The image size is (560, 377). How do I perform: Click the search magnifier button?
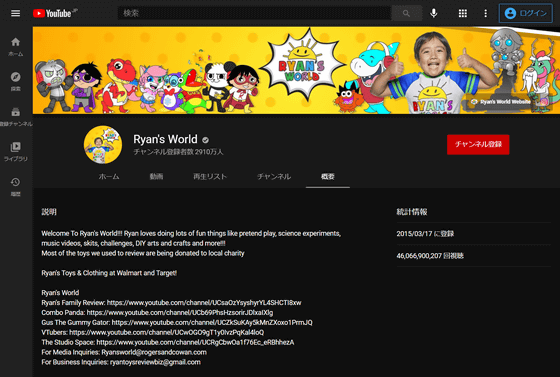(406, 13)
